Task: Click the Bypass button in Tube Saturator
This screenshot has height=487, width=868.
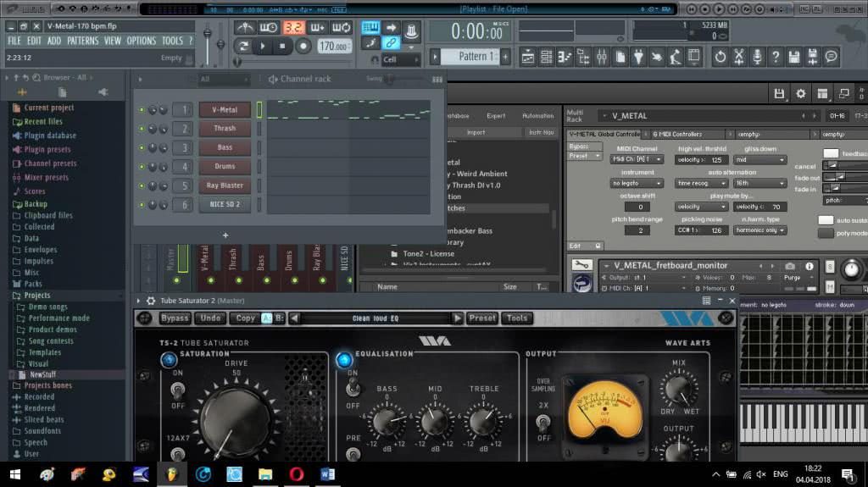Action: tap(175, 318)
